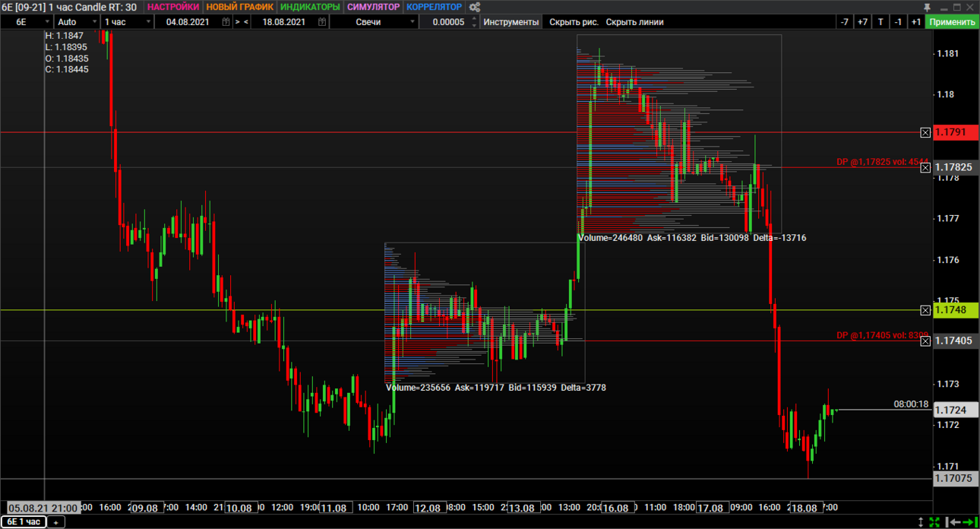Image resolution: width=980 pixels, height=529 pixels.
Task: Open the НОВЫЙ ГРАФИК menu
Action: (x=239, y=7)
